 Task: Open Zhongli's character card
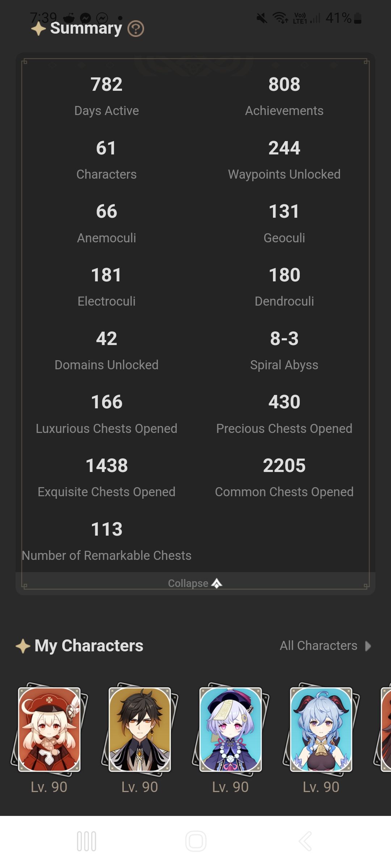[140, 729]
